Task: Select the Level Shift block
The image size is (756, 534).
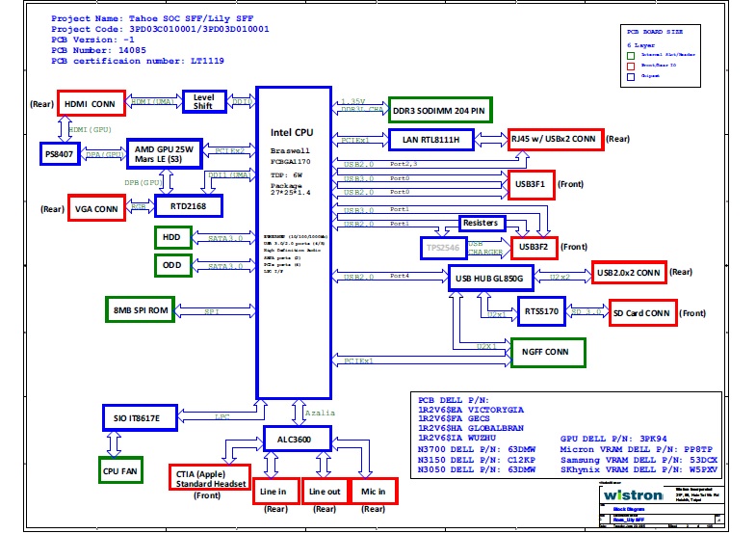Action: click(204, 101)
